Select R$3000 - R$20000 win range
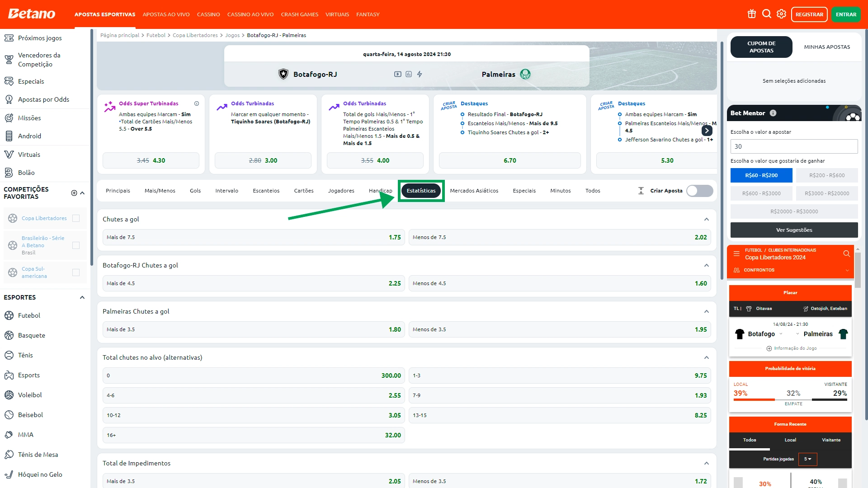This screenshot has height=488, width=868. (827, 193)
